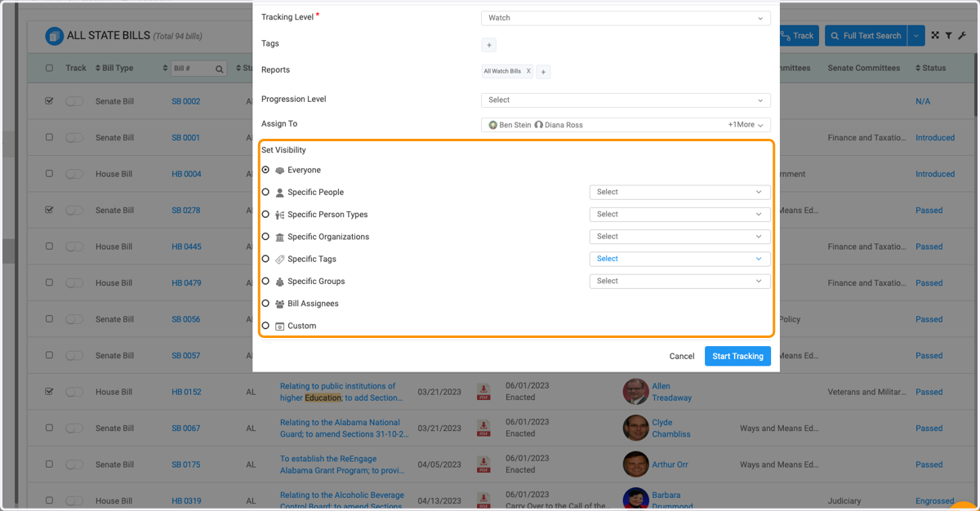Screen dimensions: 980x511
Task: Select the Everyone visibility option
Action: click(265, 170)
